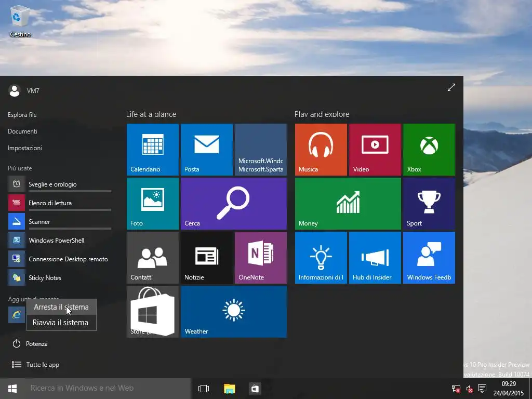
Task: Open Cestino recycle bin on desktop
Action: point(20,21)
